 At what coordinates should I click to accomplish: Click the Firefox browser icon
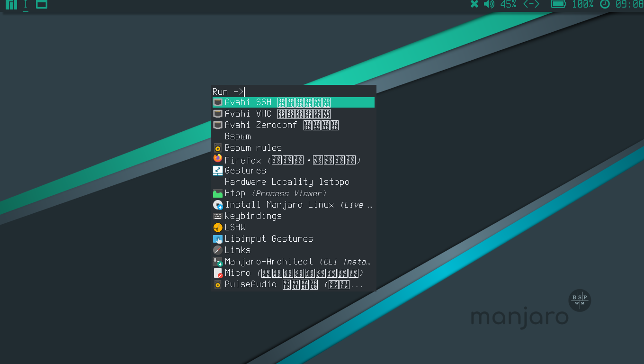tap(218, 159)
